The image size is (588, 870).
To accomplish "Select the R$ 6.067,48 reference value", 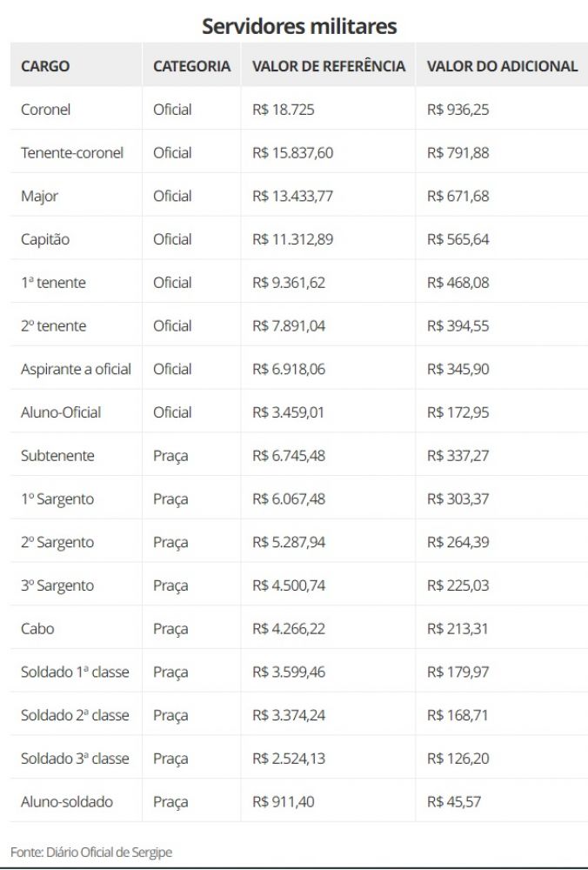I will point(288,499).
